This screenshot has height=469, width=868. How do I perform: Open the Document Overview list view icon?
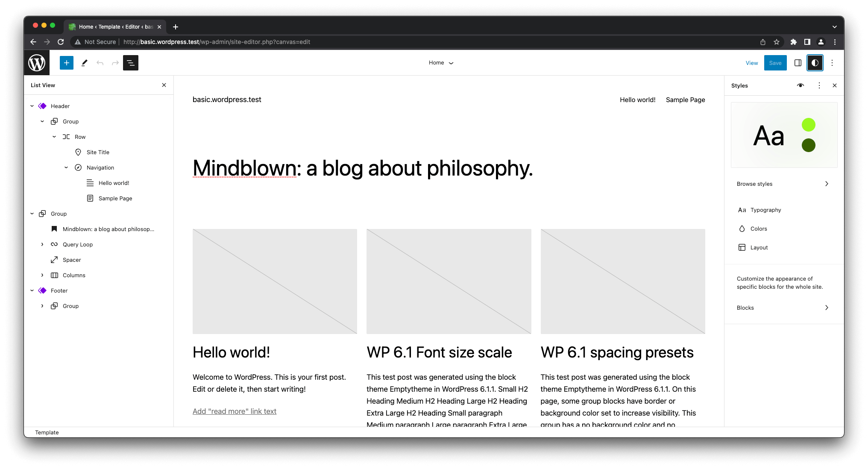(131, 63)
